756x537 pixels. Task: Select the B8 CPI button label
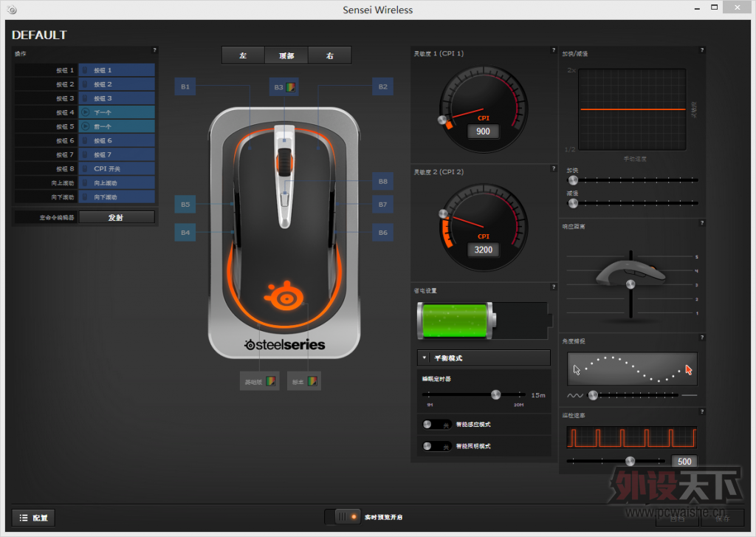click(383, 182)
